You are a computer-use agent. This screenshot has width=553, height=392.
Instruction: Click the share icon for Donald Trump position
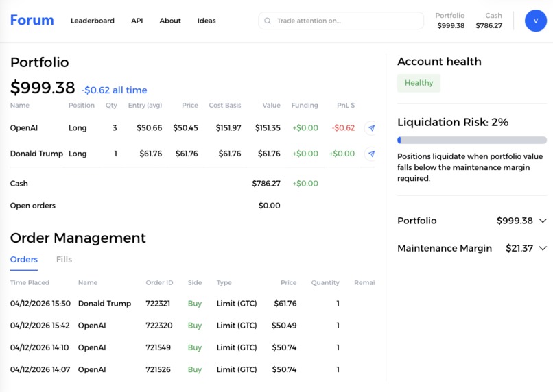tap(371, 154)
